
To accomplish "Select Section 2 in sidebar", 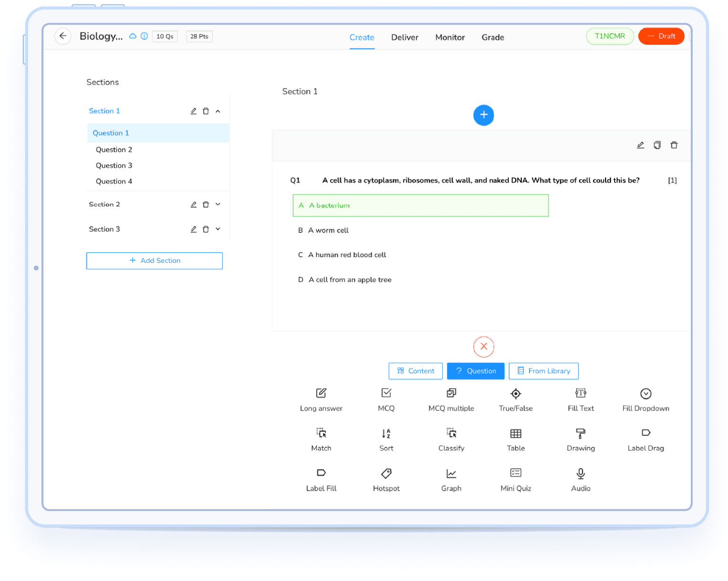I will click(x=104, y=204).
